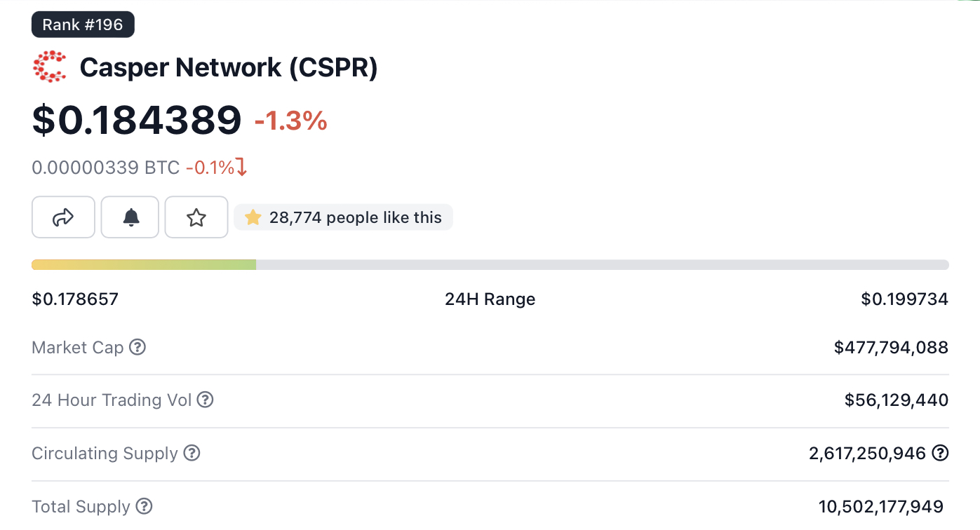Screen dimensions: 980x530
Task: Click the 28,774 people like this label
Action: (x=356, y=217)
